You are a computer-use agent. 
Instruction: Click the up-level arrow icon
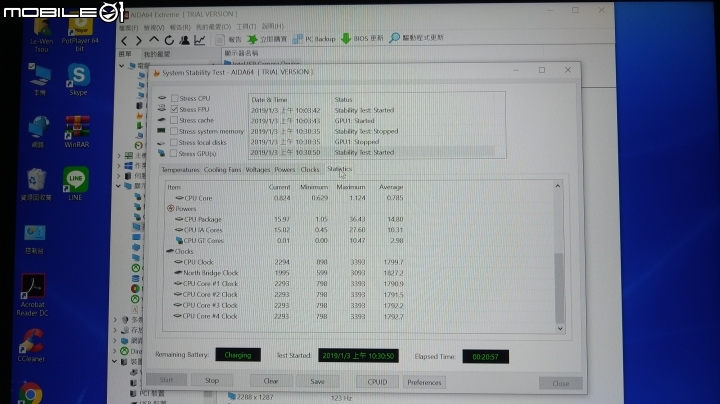point(154,40)
